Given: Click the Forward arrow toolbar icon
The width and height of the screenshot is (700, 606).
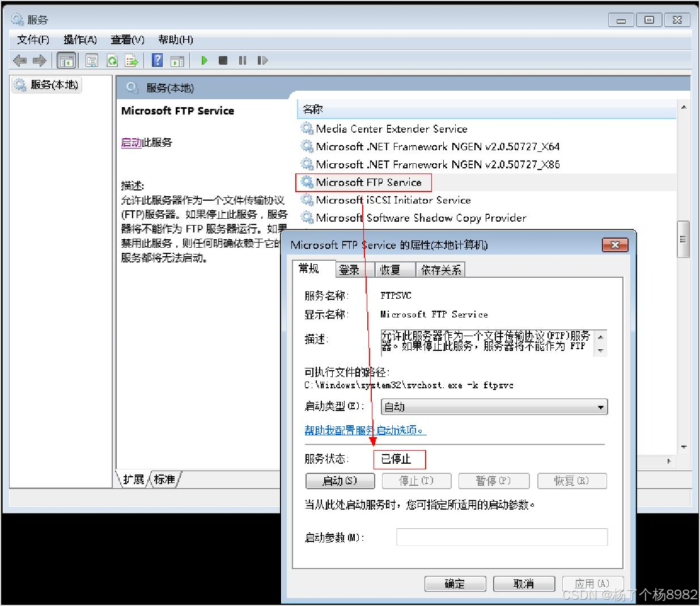Looking at the screenshot, I should pyautogui.click(x=39, y=60).
